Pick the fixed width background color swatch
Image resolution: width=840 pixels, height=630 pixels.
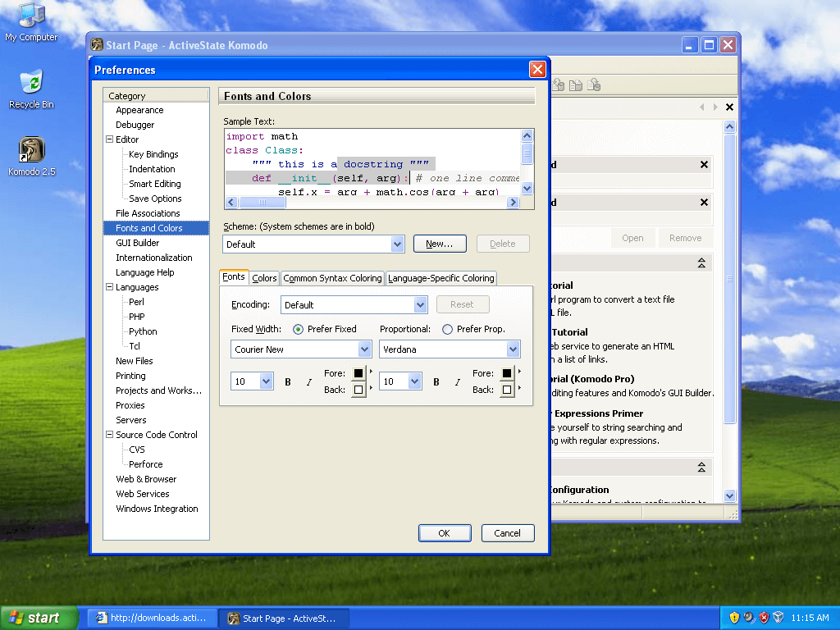(x=358, y=390)
